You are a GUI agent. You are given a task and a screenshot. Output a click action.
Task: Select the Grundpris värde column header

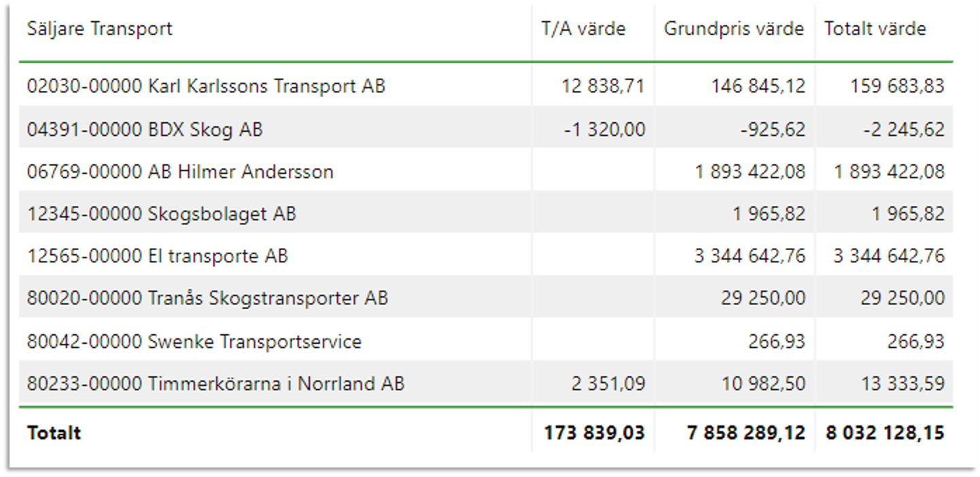coord(734,29)
